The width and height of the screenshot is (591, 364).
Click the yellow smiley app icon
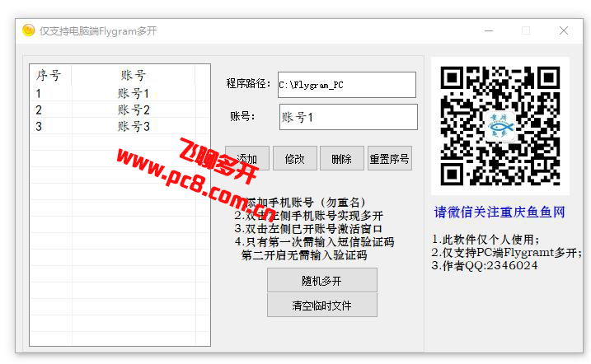tap(28, 30)
